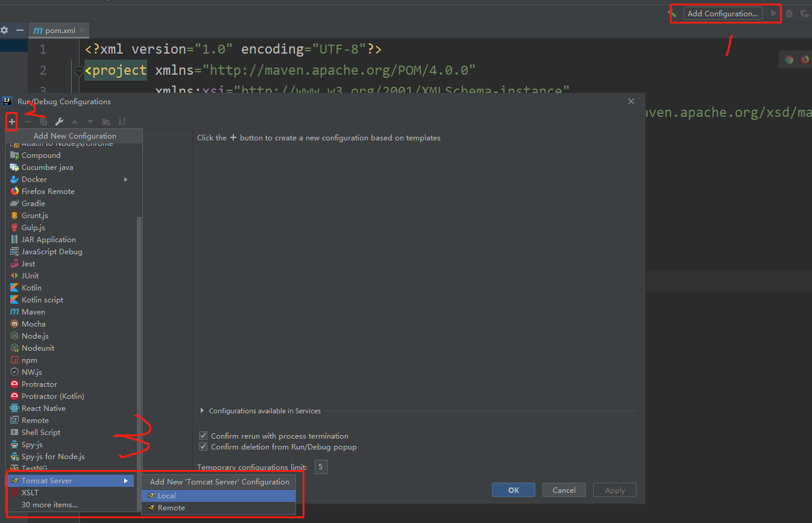Viewport: 812px width, 523px height.
Task: Click the Docker whale icon in the list
Action: pyautogui.click(x=14, y=179)
